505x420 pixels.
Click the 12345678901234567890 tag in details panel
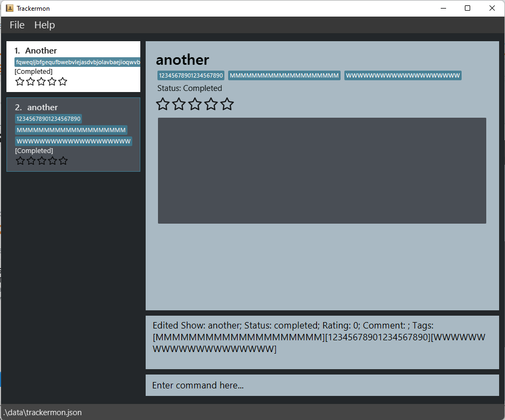191,75
